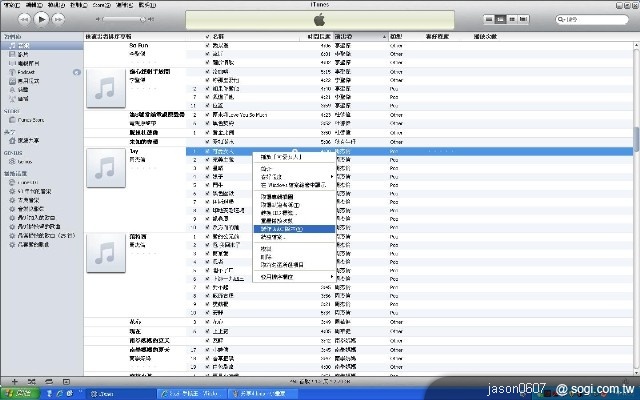Toggle the checkbox of highlighted selected song

(x=208, y=150)
